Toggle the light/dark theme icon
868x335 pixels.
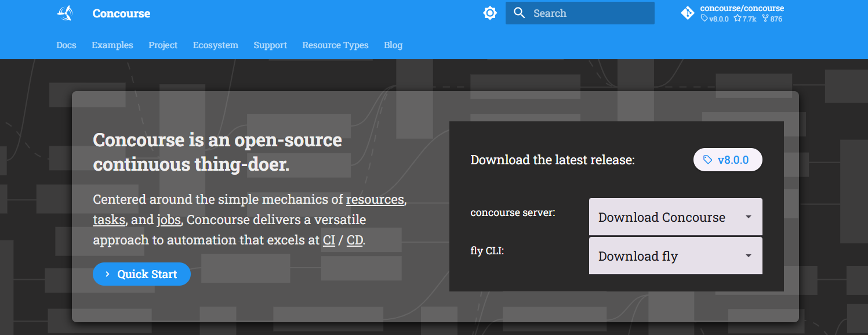pyautogui.click(x=490, y=13)
